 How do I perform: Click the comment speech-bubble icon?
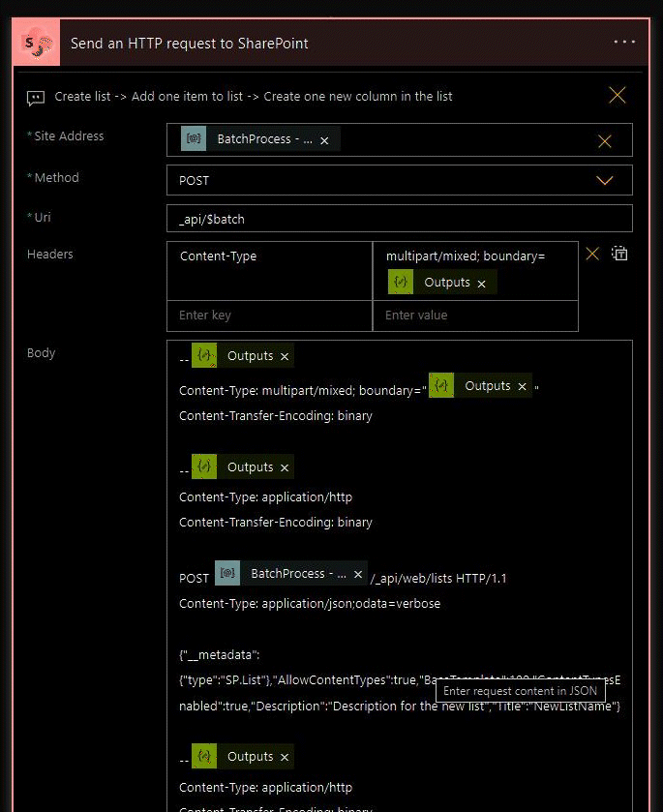point(36,98)
